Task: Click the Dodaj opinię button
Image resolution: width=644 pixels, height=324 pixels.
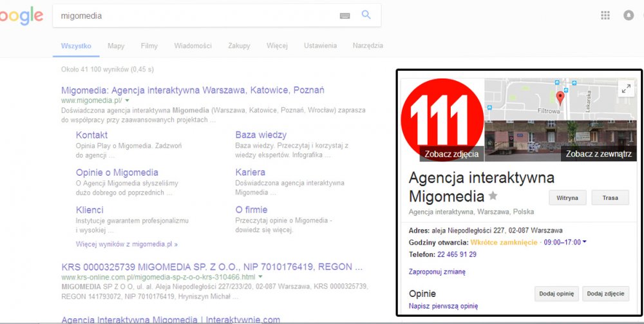Action: coord(556,294)
